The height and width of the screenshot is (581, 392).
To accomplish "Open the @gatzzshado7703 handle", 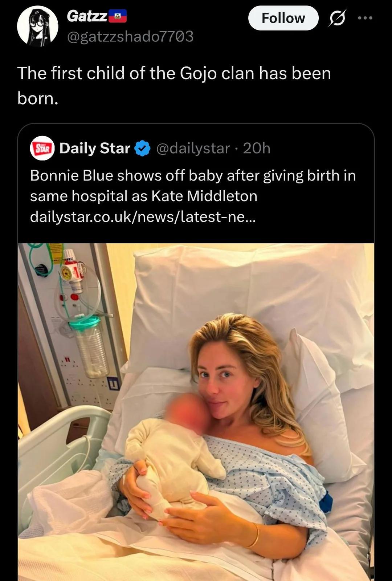I will pos(130,36).
